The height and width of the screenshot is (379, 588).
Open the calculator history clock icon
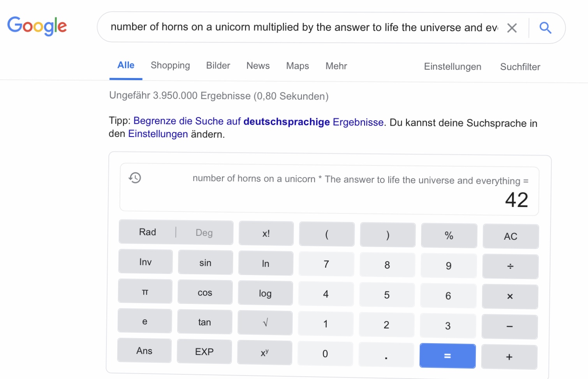[135, 178]
